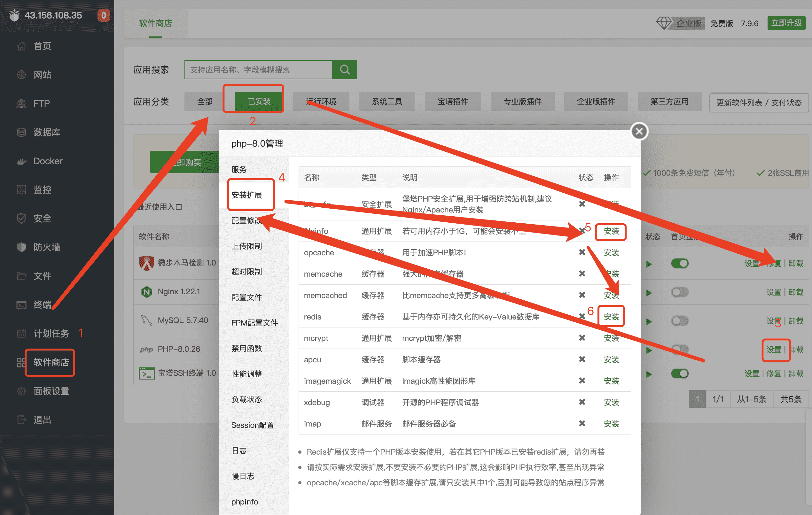
Task: Open FPM配置文件 in the PHP dialog menu
Action: (254, 323)
